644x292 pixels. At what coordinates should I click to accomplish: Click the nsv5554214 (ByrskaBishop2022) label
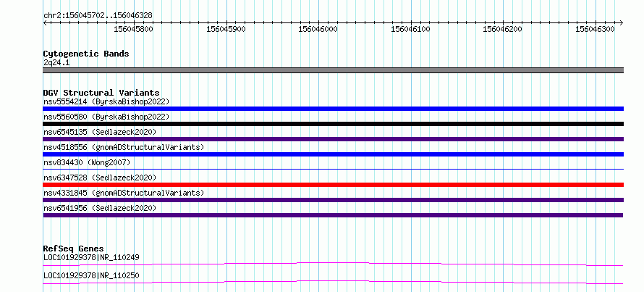tap(106, 101)
